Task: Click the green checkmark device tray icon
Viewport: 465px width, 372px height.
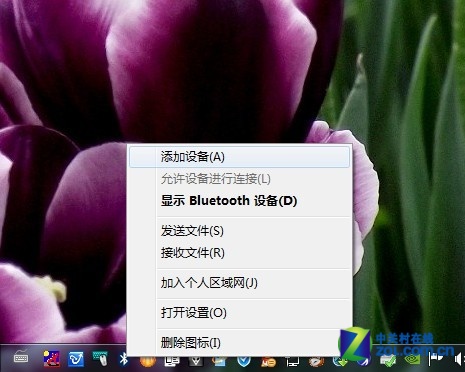Action: click(x=387, y=360)
